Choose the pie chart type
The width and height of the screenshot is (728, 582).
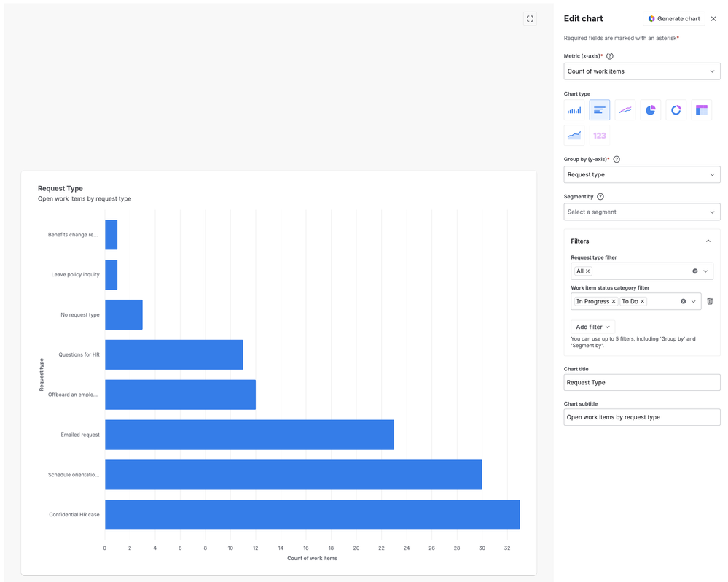click(x=651, y=110)
